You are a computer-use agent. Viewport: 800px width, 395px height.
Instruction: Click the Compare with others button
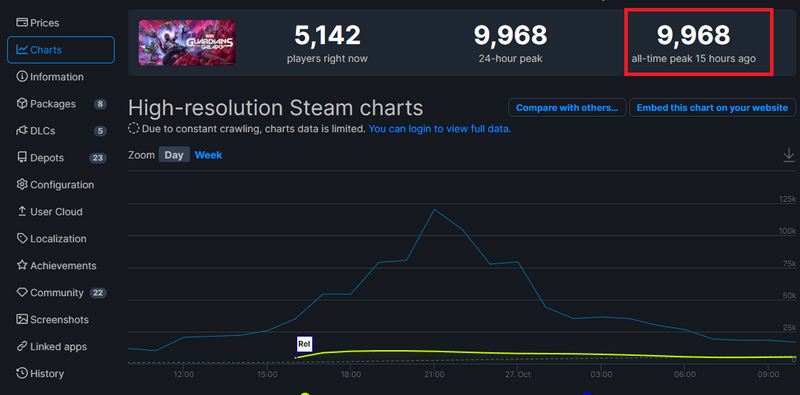pos(567,108)
